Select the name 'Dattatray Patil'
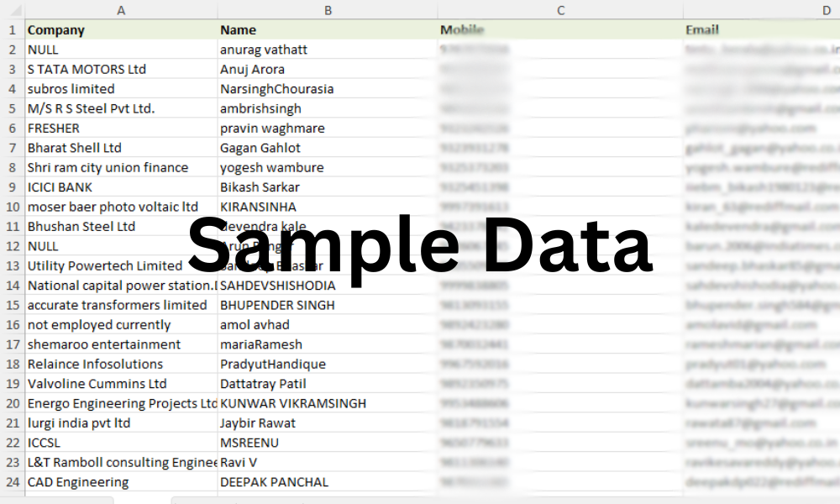This screenshot has width=840, height=504. pos(328,384)
